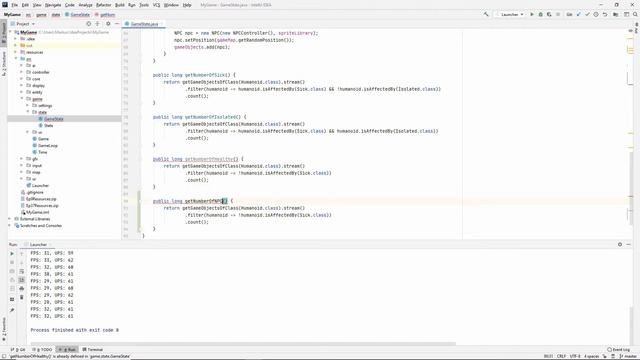Open the Refactor menu
Viewport: 640px width, 360px height.
click(x=103, y=5)
